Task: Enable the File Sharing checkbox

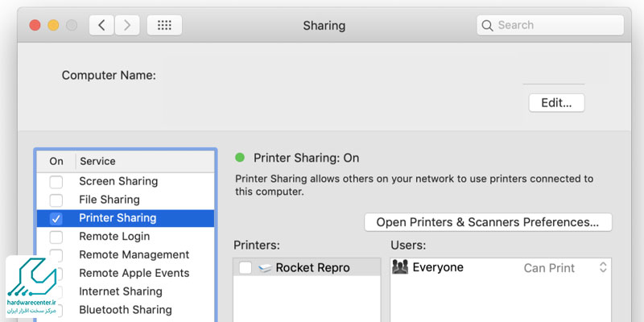Action: pyautogui.click(x=56, y=200)
